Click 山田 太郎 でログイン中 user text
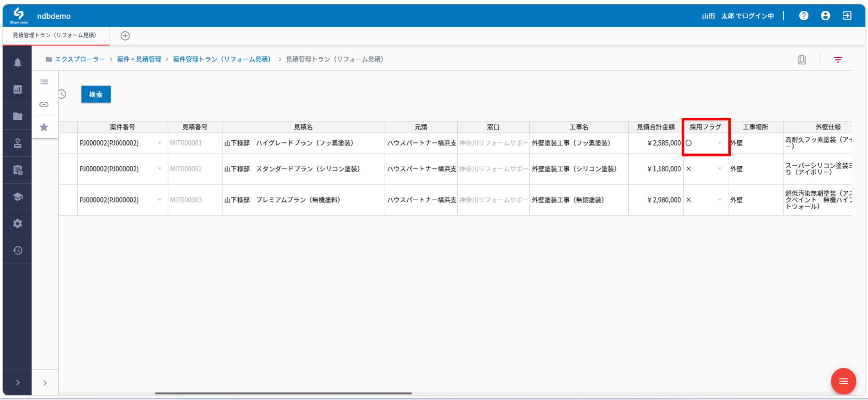Image resolution: width=868 pixels, height=400 pixels. (x=738, y=16)
